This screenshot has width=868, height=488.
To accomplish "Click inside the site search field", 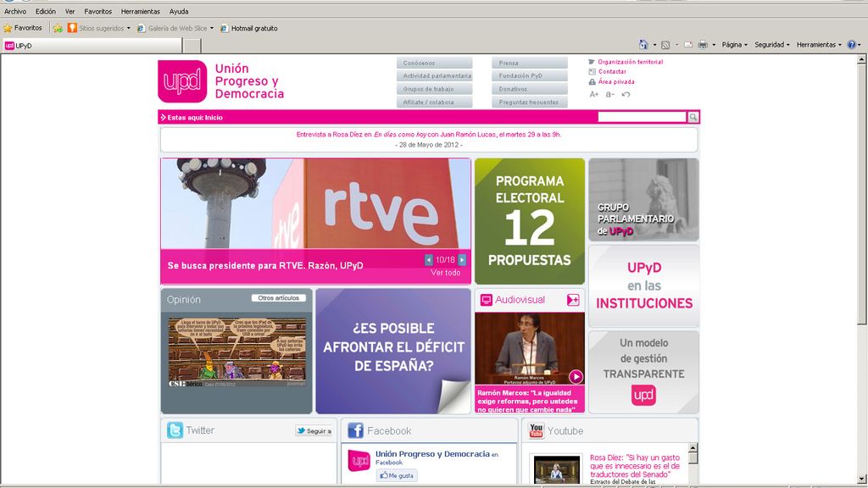I will (x=643, y=117).
